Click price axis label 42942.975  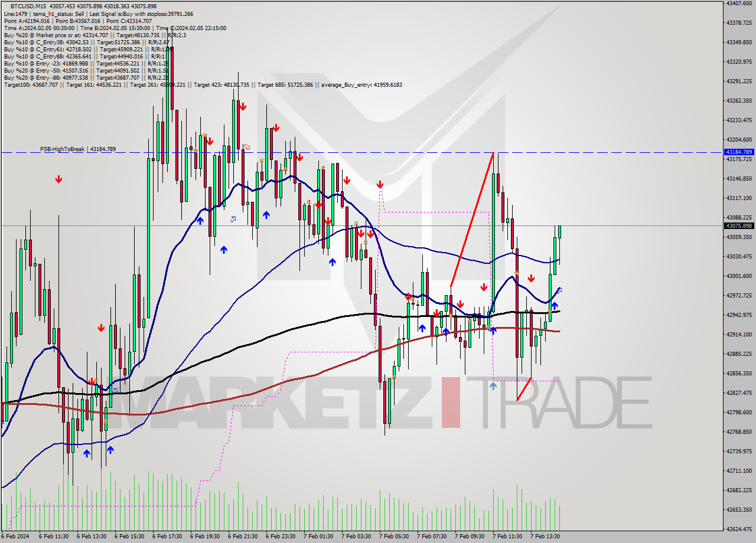coord(739,315)
